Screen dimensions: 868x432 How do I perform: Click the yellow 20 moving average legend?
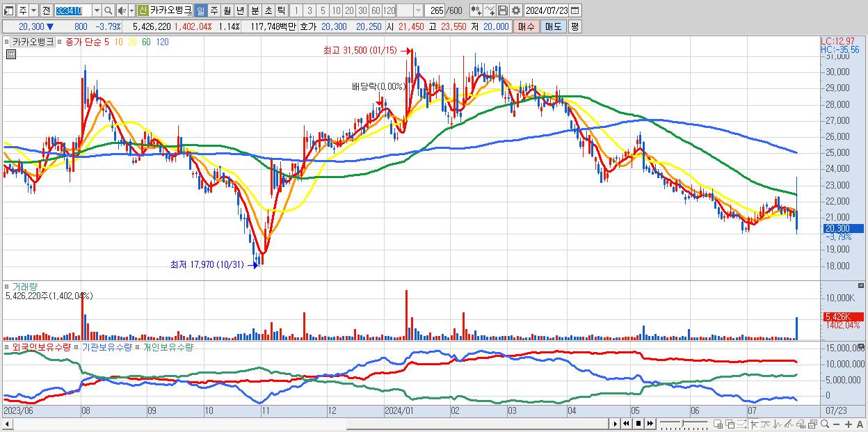click(x=132, y=42)
